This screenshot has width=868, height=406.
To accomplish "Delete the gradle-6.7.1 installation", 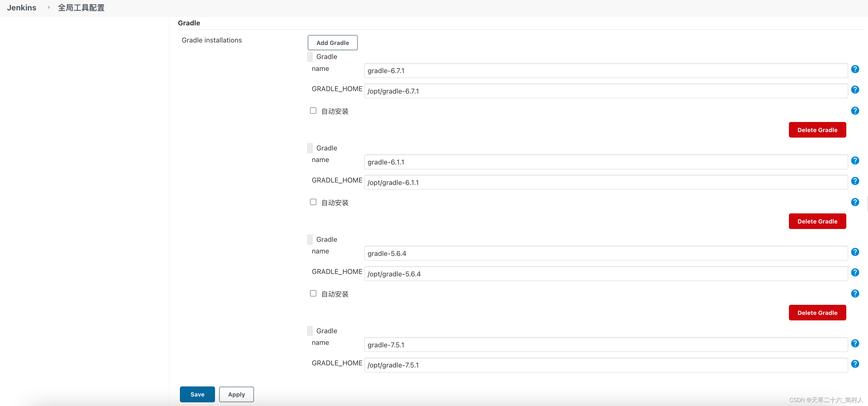I will click(x=817, y=130).
